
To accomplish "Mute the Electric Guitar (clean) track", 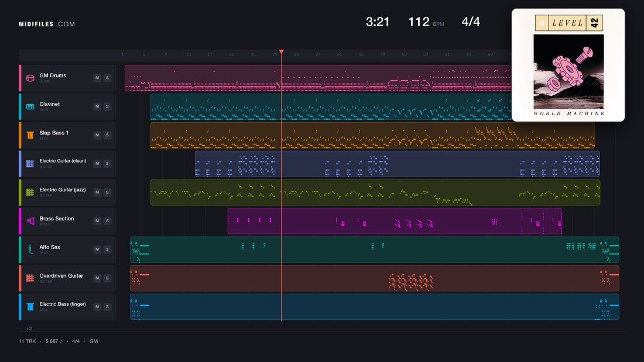I will click(97, 163).
